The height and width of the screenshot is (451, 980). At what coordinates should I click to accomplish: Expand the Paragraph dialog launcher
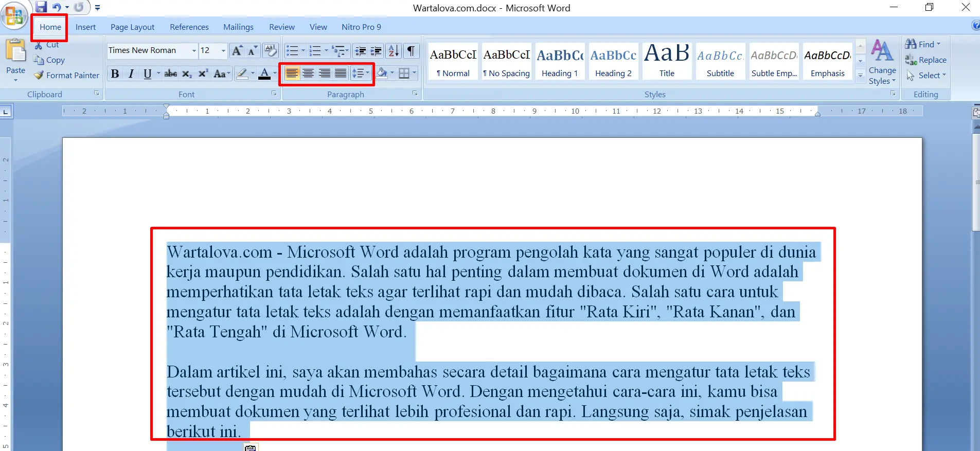tap(415, 94)
